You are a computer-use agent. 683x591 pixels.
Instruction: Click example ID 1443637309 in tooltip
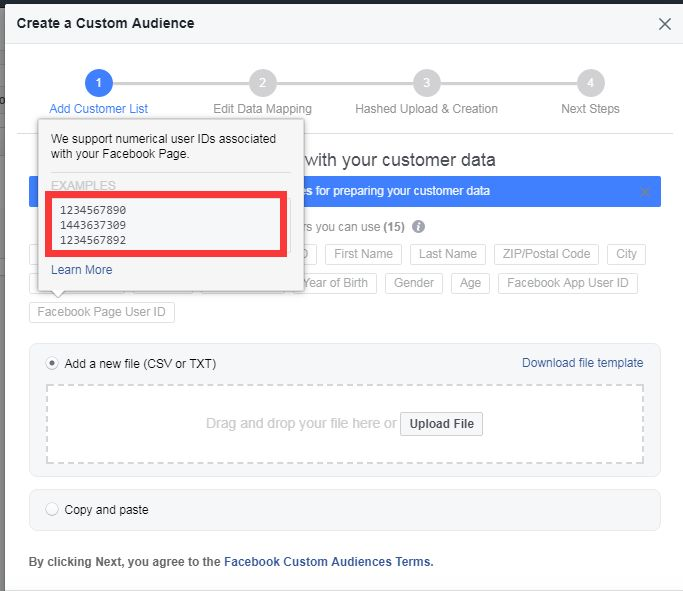(93, 225)
